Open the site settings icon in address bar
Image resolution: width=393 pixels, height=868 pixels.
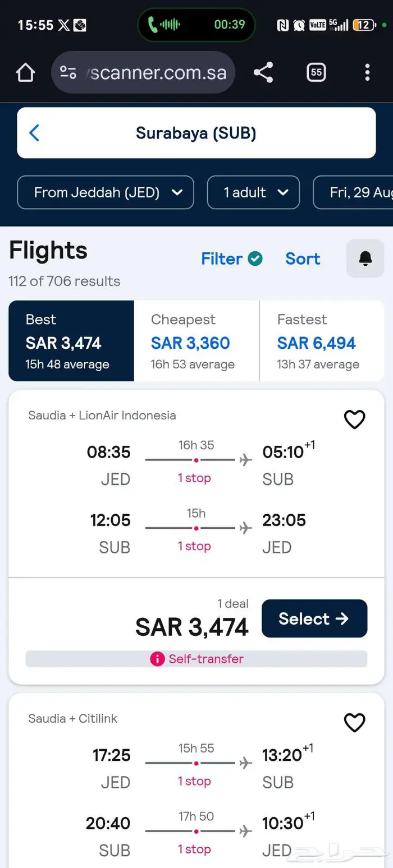point(68,72)
